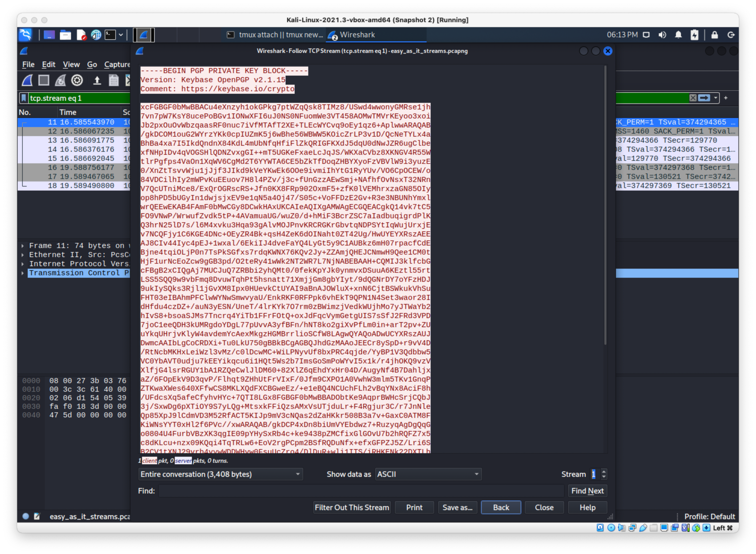Image resolution: width=756 pixels, height=554 pixels.
Task: Click the lock screen padlock icon
Action: click(x=715, y=35)
